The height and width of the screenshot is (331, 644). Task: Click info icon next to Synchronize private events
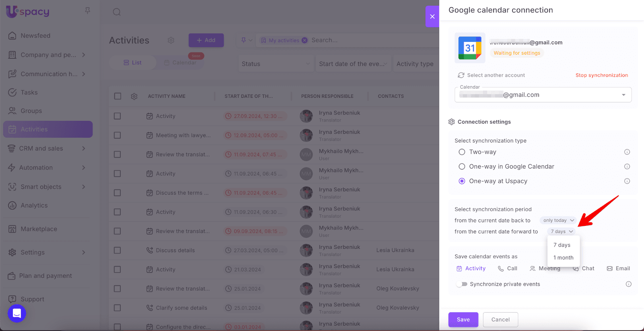[x=628, y=284]
